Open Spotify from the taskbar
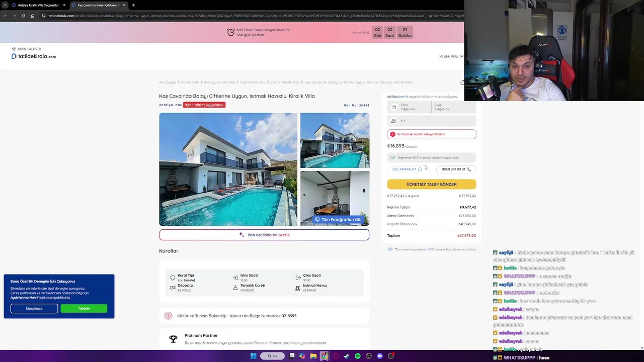644x362 pixels. click(358, 356)
